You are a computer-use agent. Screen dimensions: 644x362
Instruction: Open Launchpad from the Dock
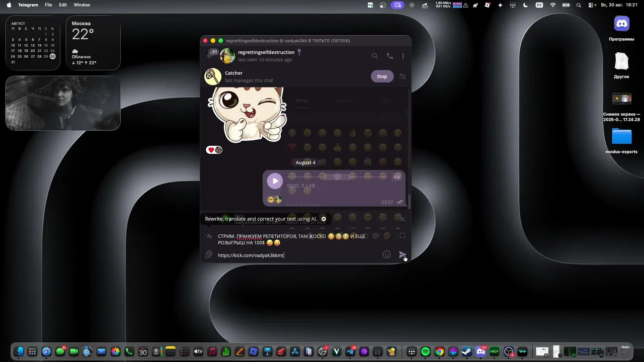pos(33,352)
